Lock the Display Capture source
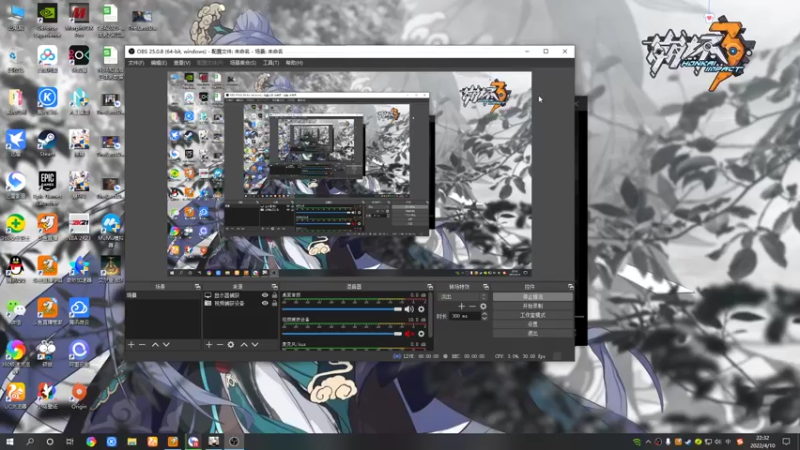Viewport: 800px width, 450px height. [x=274, y=295]
